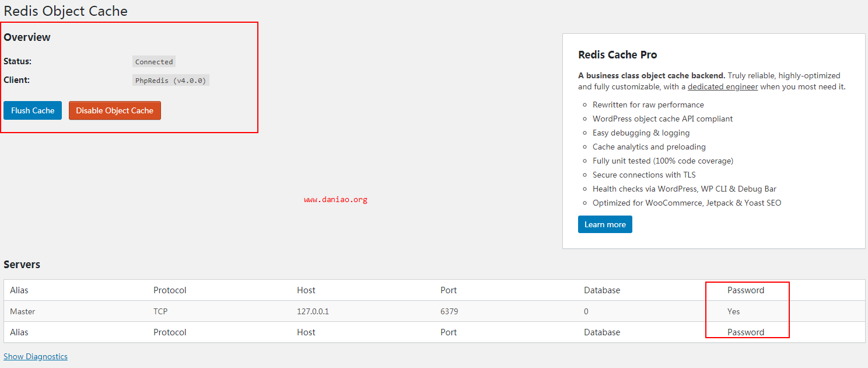868x368 pixels.
Task: Click the Host label in the table footer row
Action: (306, 332)
